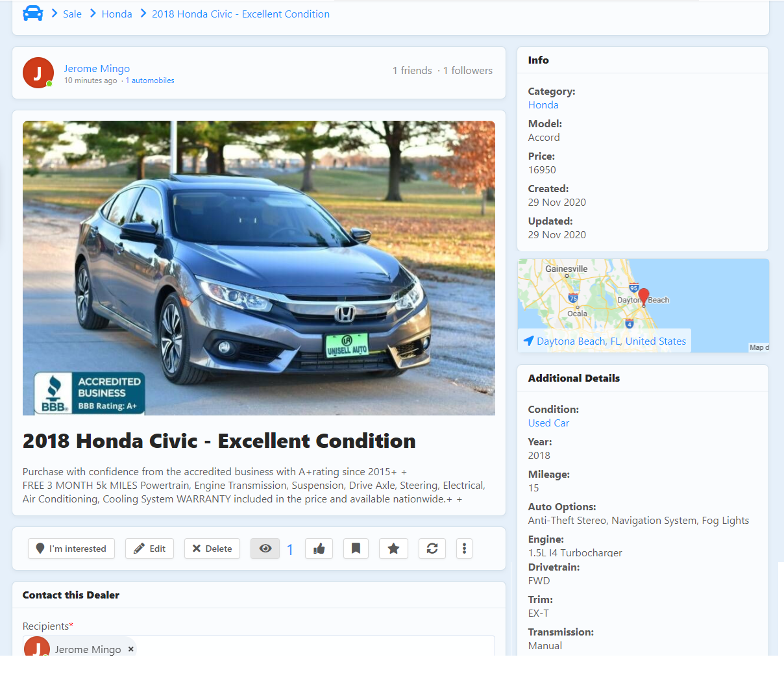Delete this car listing
The width and height of the screenshot is (784, 692).
[x=212, y=549]
